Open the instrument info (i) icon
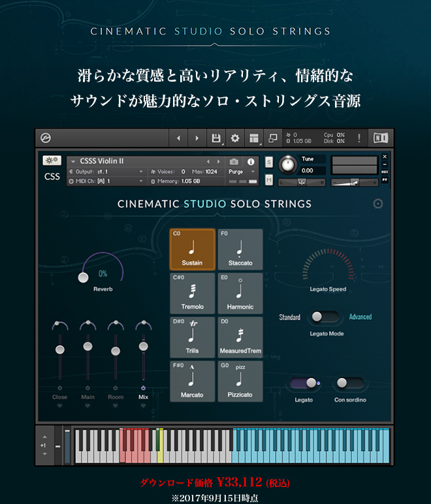Screen dimensions: 431x504 tap(250, 161)
